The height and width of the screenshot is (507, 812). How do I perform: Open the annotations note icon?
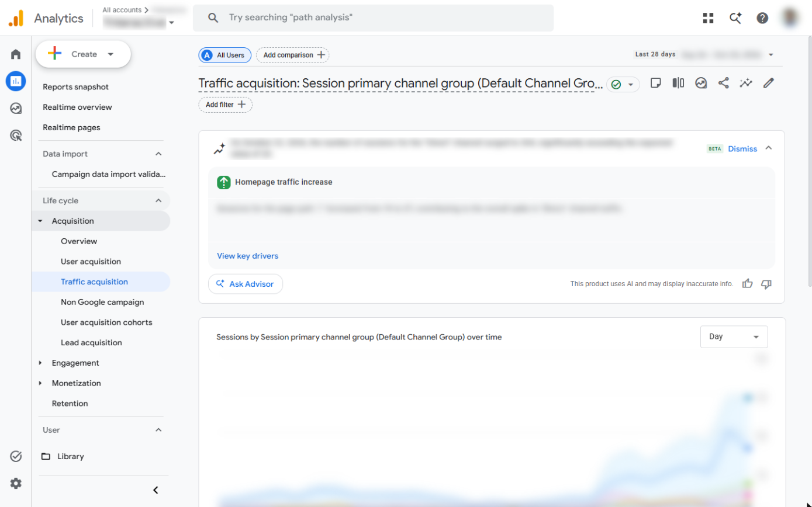(656, 83)
